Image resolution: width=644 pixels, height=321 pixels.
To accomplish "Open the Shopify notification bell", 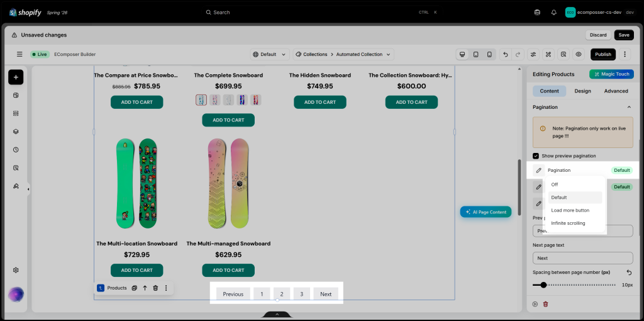I will [x=553, y=13].
